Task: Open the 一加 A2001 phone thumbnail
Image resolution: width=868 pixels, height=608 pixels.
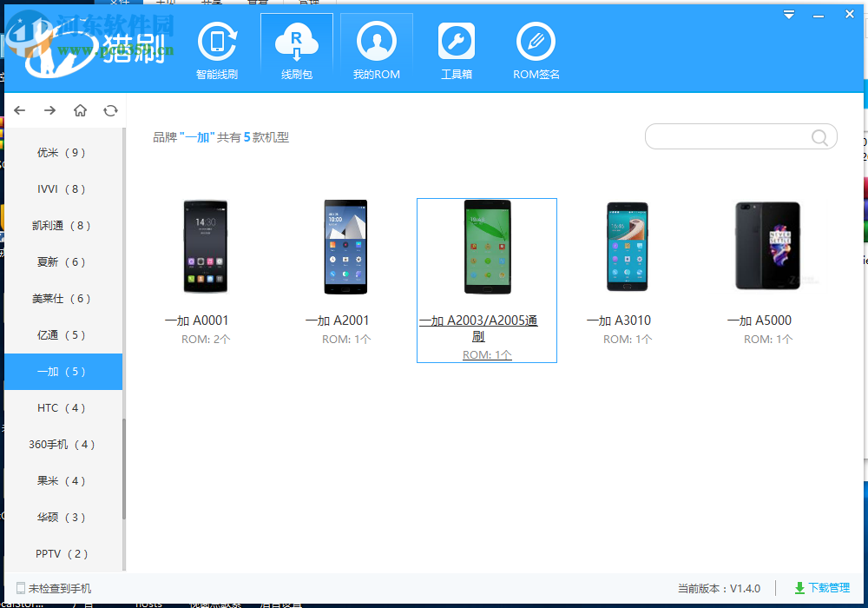Action: (x=346, y=247)
